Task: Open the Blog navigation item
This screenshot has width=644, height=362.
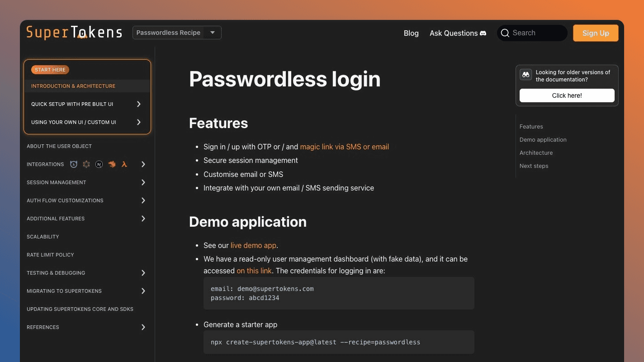Action: tap(411, 33)
